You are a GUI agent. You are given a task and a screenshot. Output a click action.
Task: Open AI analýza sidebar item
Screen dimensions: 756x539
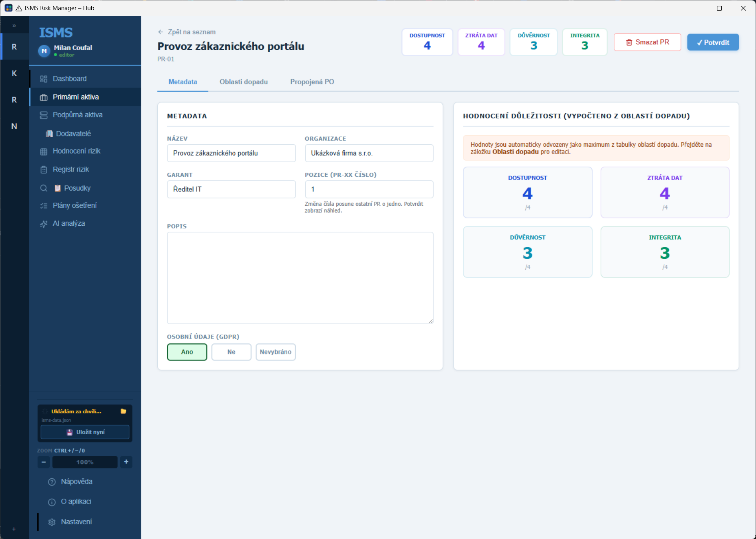coord(85,223)
